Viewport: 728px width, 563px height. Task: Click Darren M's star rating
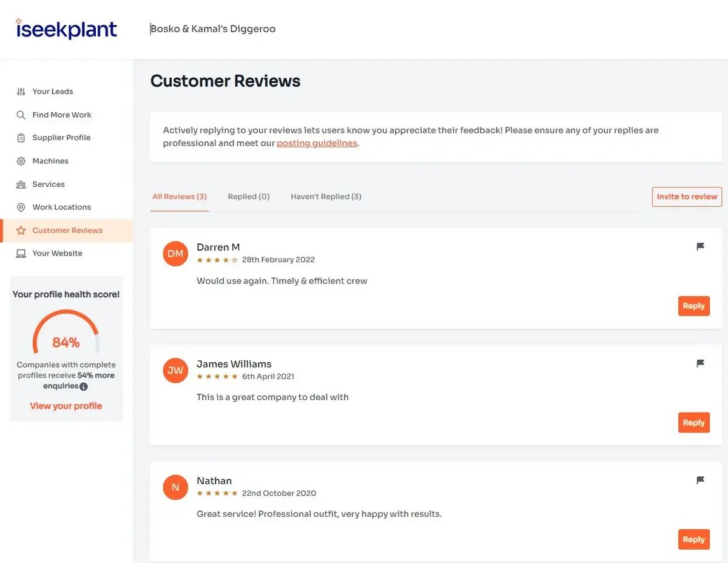217,260
